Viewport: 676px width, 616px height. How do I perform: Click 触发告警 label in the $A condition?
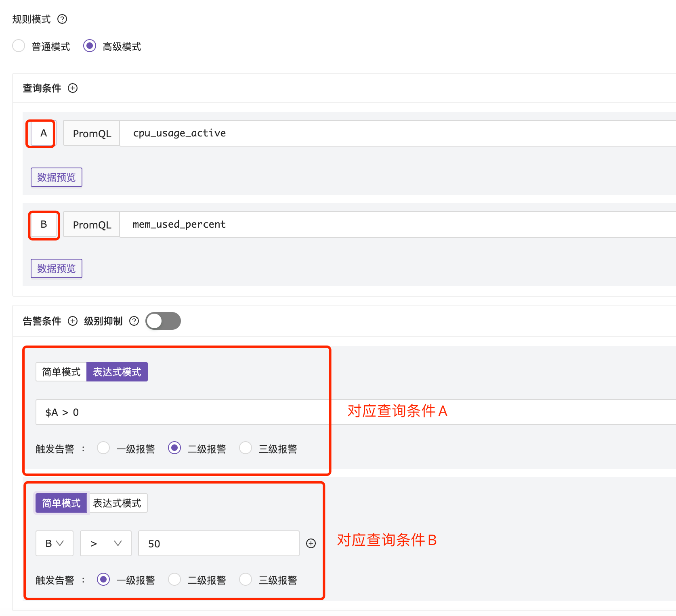55,449
